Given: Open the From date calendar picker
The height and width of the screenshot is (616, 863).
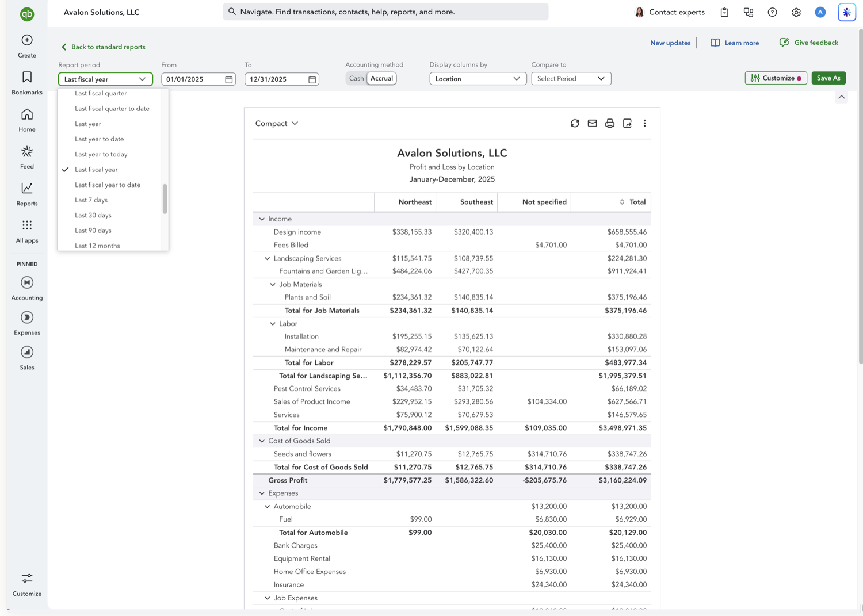Looking at the screenshot, I should point(229,79).
